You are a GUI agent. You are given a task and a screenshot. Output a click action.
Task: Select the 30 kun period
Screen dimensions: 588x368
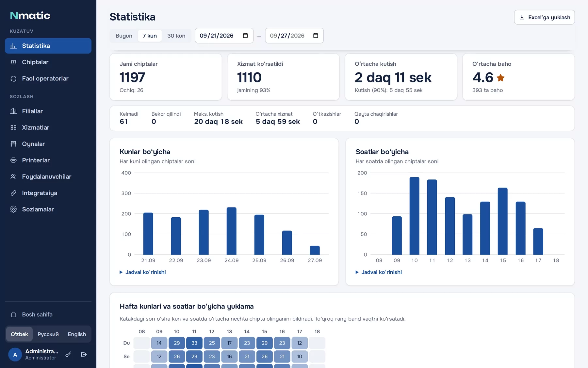[x=176, y=36]
